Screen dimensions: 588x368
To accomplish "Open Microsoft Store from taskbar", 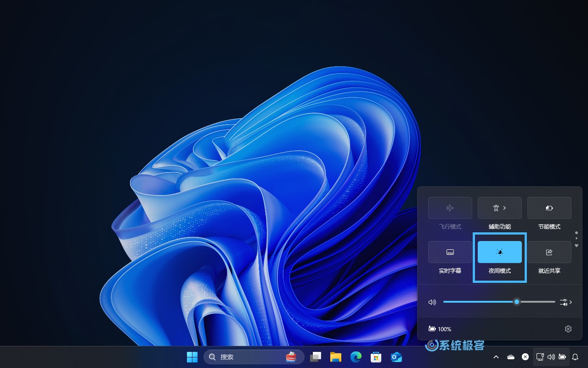I will 376,357.
